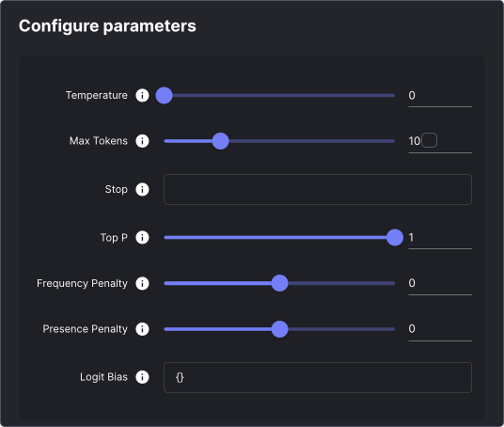504x427 pixels.
Task: Show the Presence Penalty info icon
Action: 142,329
